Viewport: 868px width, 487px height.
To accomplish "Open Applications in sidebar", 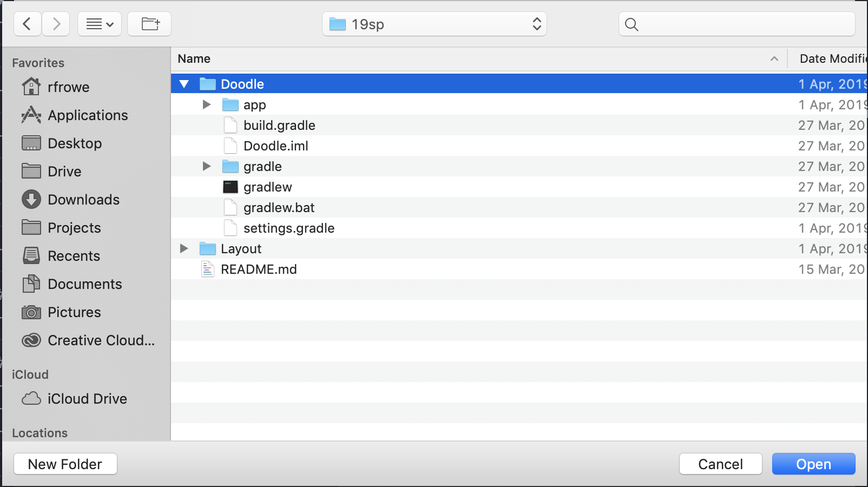I will coord(88,115).
